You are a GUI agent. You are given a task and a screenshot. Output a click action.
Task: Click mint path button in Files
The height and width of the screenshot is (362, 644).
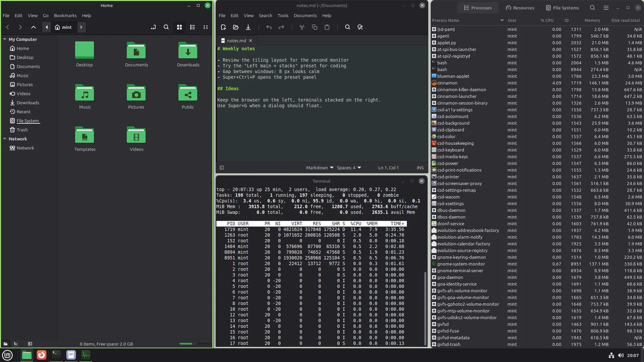(x=64, y=27)
